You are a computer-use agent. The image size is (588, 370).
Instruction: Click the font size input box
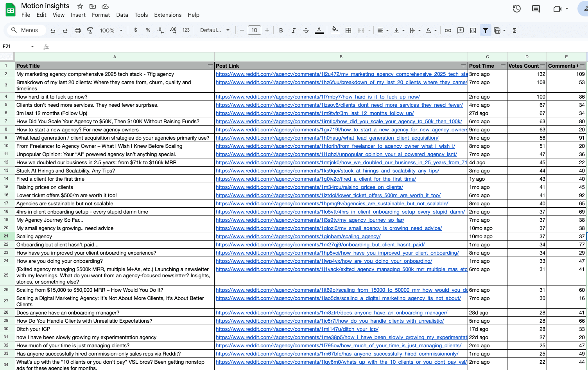coord(254,31)
